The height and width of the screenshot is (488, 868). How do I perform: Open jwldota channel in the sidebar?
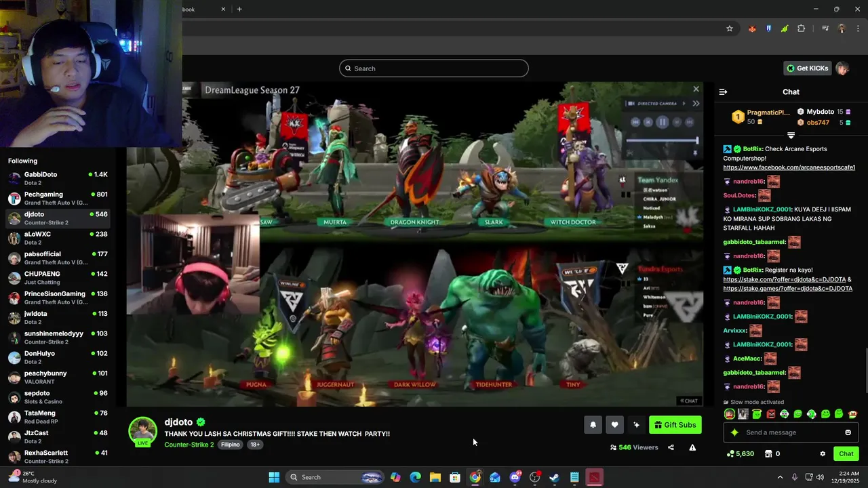coord(58,317)
